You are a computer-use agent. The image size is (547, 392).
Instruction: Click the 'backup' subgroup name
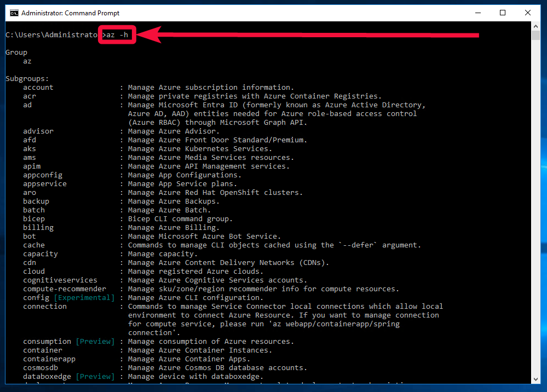36,201
